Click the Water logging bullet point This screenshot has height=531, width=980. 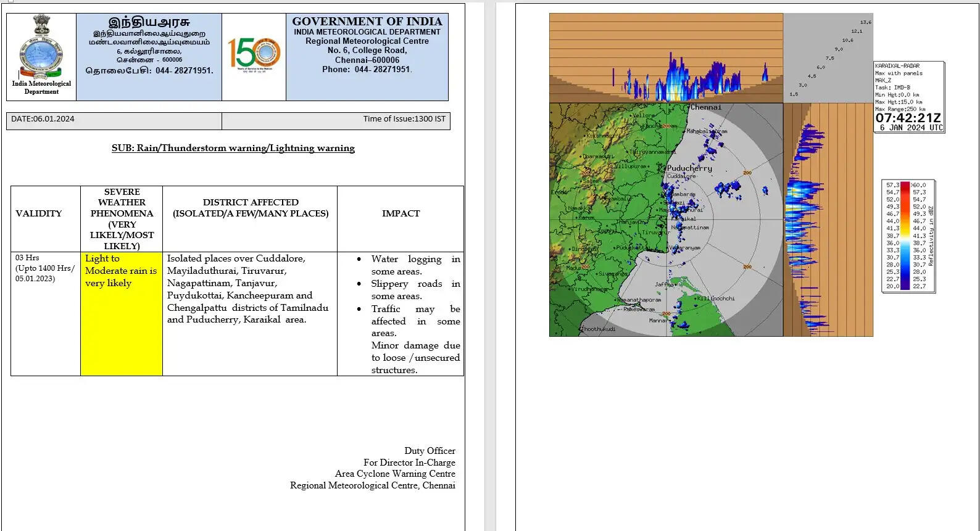pyautogui.click(x=415, y=265)
